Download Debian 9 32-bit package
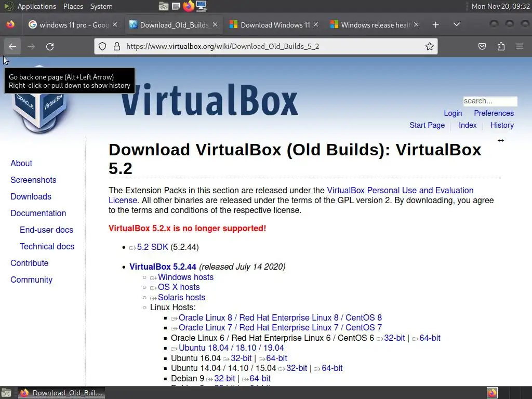This screenshot has width=532, height=399. click(224, 379)
